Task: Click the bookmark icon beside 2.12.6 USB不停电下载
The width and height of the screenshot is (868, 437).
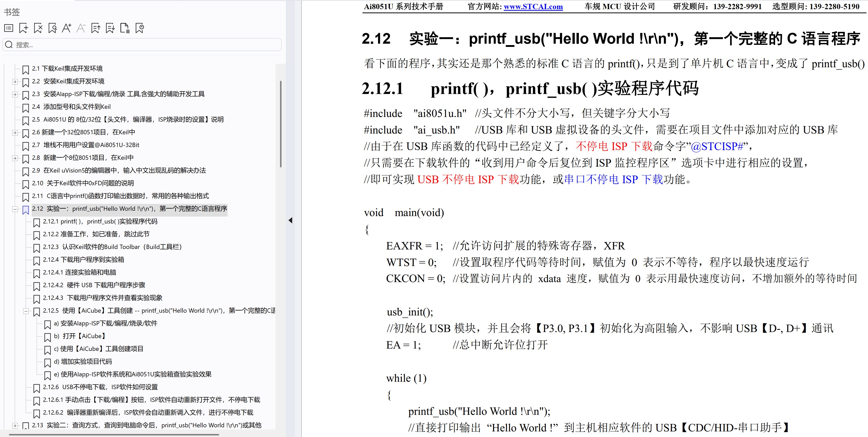Action: click(37, 388)
